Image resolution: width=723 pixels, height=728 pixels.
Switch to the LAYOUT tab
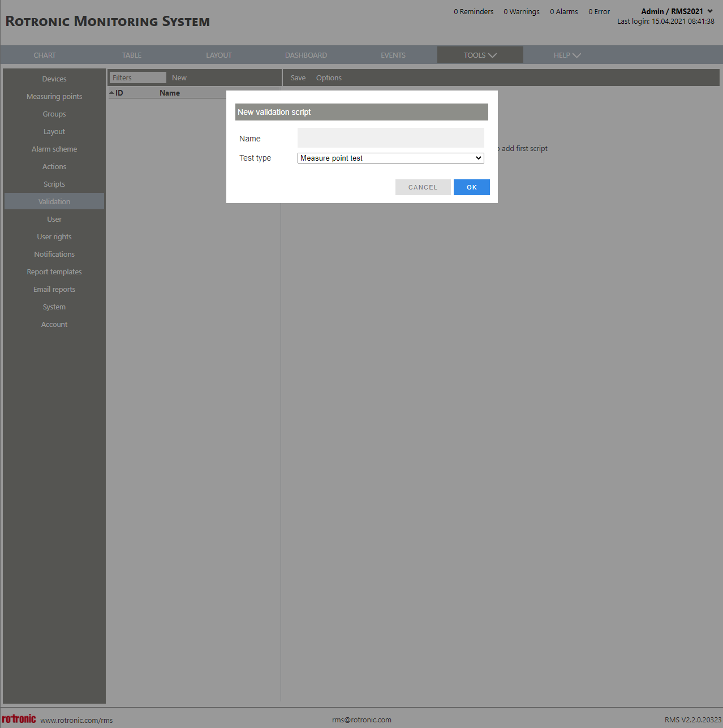[x=219, y=55]
